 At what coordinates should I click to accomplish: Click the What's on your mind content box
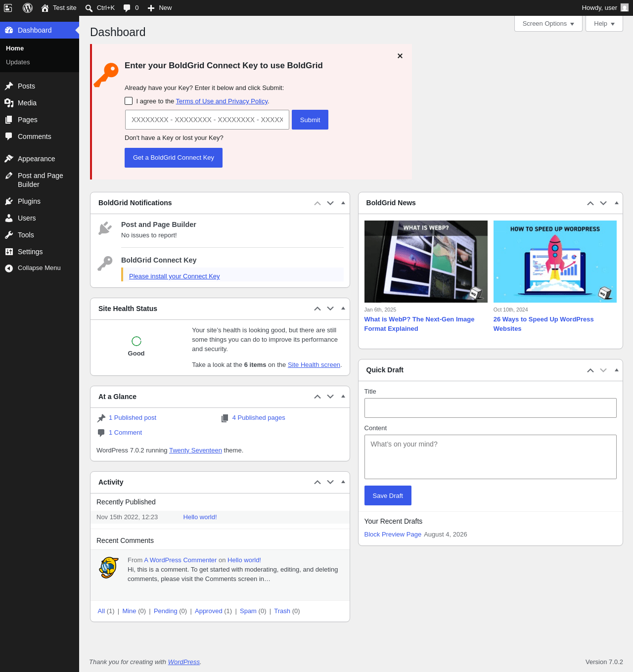[x=491, y=457]
